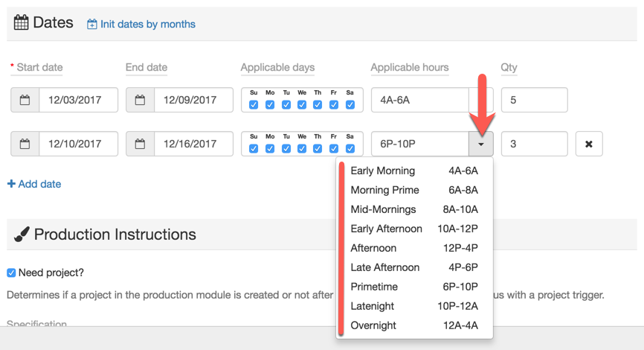Toggle Saturday checkbox in second date row
Image resolution: width=644 pixels, height=350 pixels.
click(350, 149)
